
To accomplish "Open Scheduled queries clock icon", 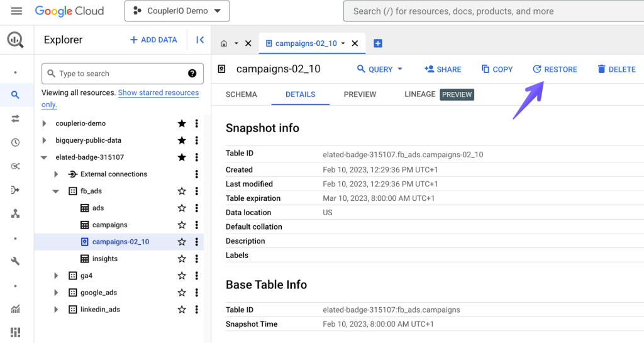I will point(15,142).
